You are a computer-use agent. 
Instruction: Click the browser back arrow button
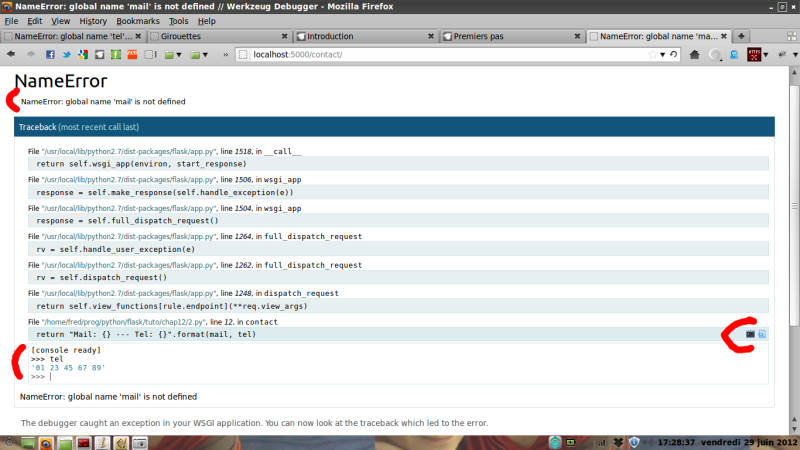coord(12,54)
